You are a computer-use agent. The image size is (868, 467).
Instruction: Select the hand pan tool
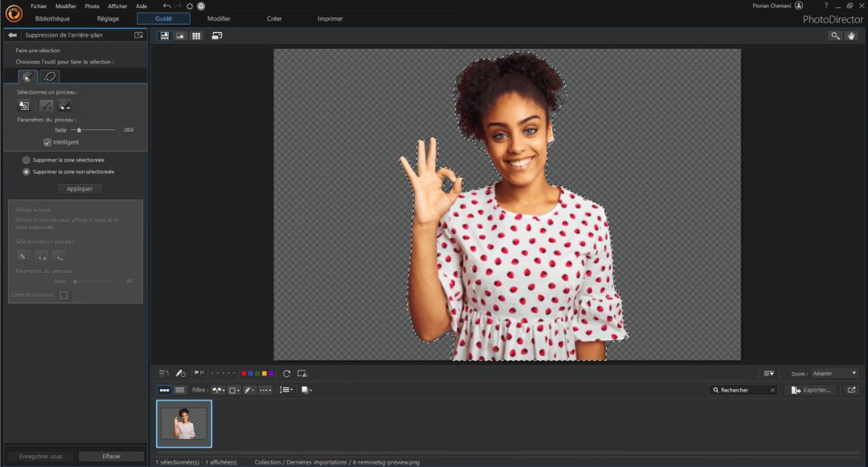852,36
